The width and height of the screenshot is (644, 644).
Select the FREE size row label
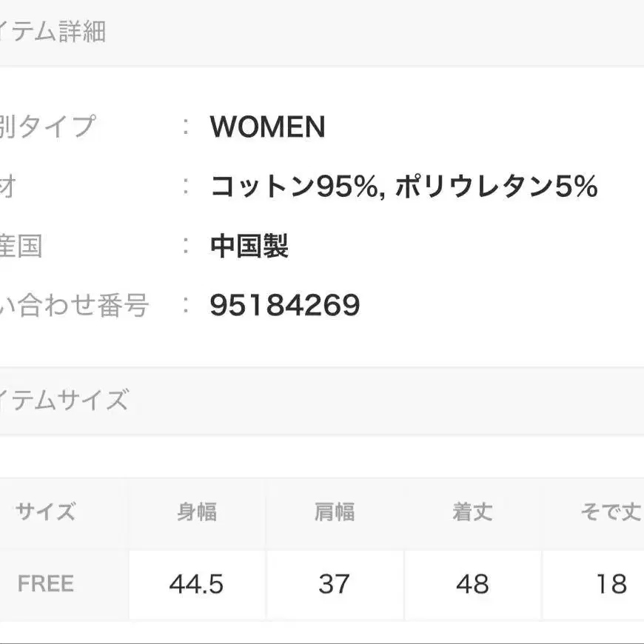click(45, 584)
